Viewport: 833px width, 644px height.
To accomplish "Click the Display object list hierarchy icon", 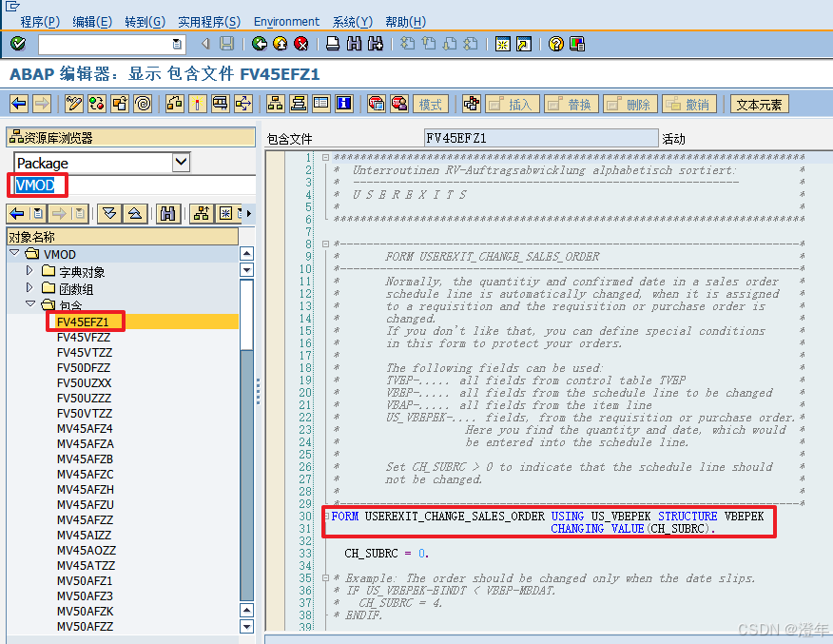I will (275, 103).
